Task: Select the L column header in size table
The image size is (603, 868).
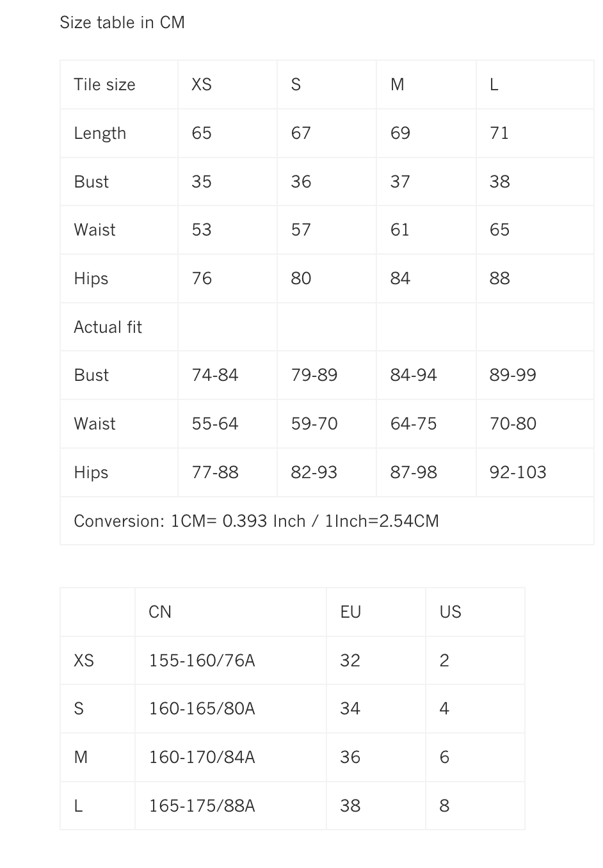Action: pyautogui.click(x=494, y=84)
